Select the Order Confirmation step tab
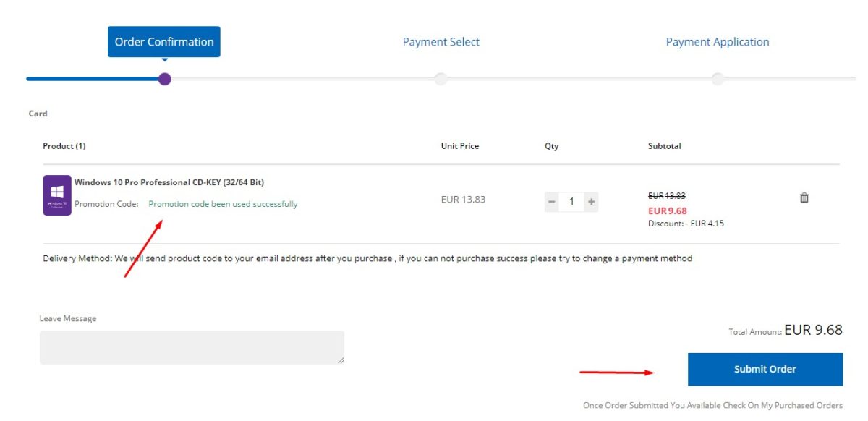 (164, 42)
